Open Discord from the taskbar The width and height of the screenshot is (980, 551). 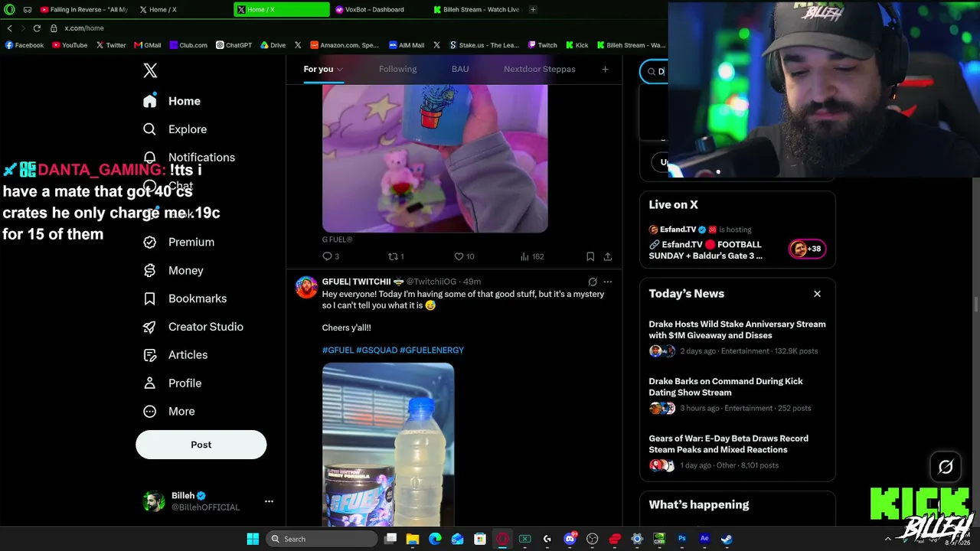pyautogui.click(x=570, y=539)
